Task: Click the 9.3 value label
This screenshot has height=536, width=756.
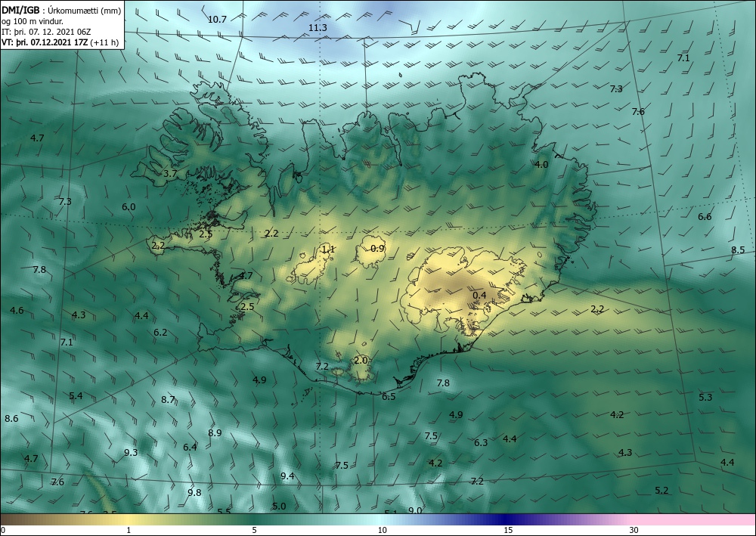Action: click(x=131, y=452)
